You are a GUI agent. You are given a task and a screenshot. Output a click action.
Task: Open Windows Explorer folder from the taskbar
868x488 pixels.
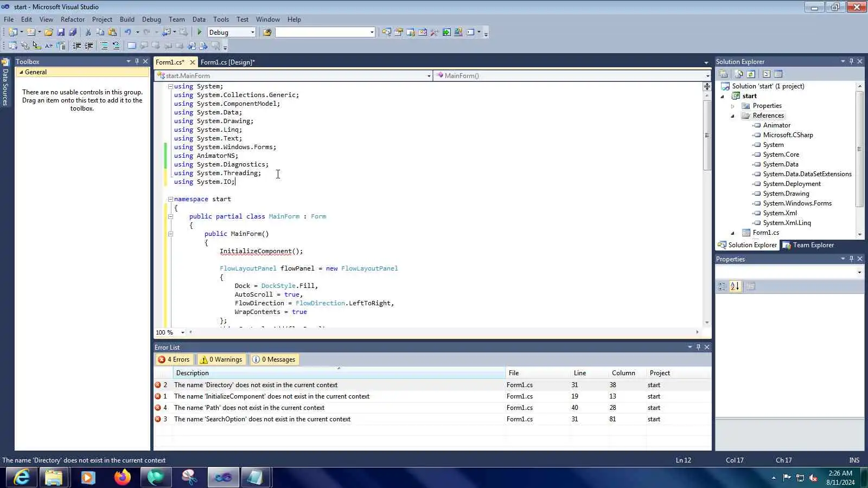[x=54, y=477]
